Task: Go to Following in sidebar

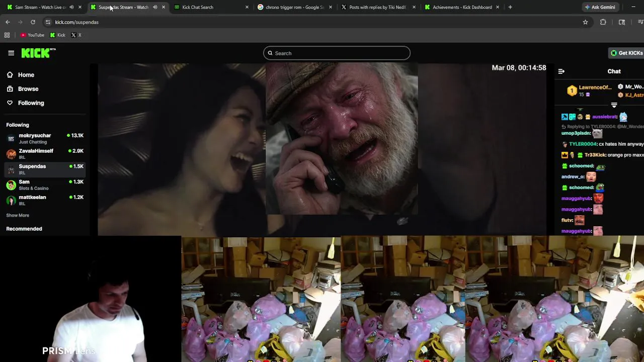Action: pos(31,103)
